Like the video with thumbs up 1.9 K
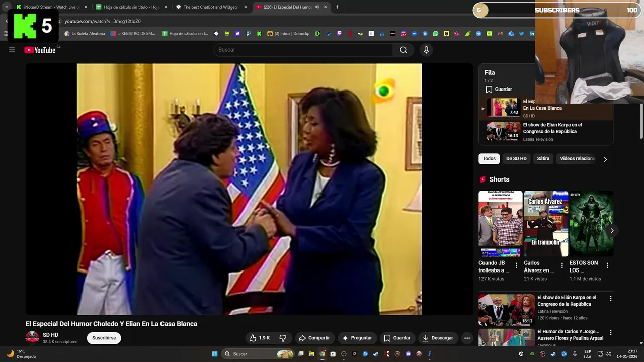 [260, 338]
